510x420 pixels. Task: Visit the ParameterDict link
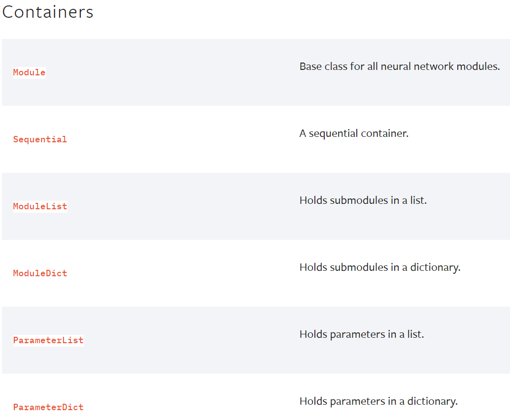(x=48, y=407)
